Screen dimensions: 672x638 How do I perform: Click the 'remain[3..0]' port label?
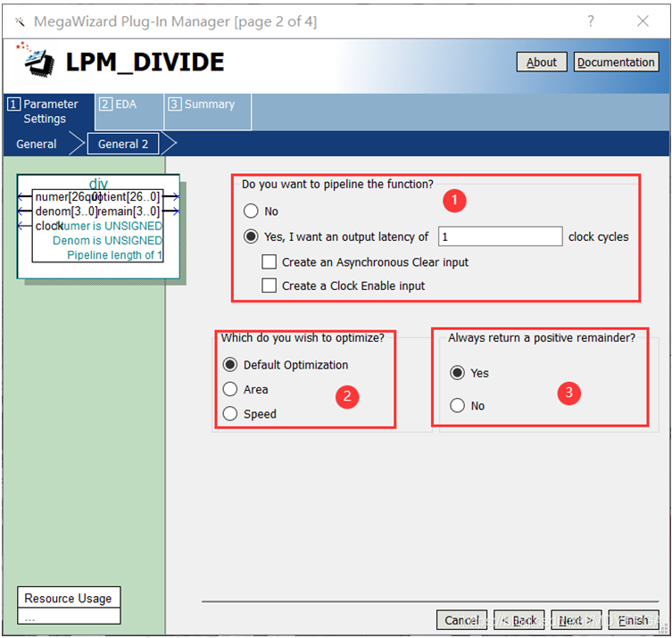(x=129, y=211)
